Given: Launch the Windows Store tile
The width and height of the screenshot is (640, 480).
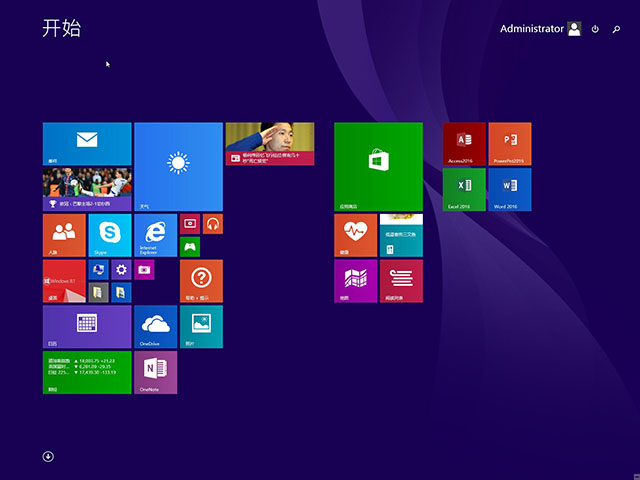Looking at the screenshot, I should (x=378, y=166).
